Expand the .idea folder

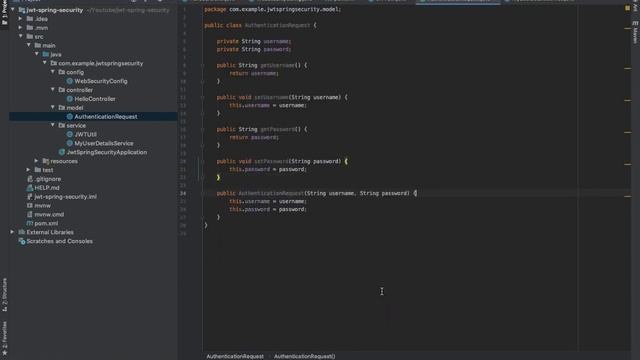coord(20,19)
